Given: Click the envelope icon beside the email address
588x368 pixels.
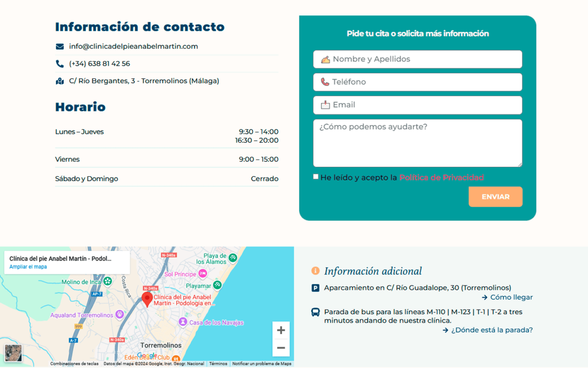Looking at the screenshot, I should click(x=60, y=46).
